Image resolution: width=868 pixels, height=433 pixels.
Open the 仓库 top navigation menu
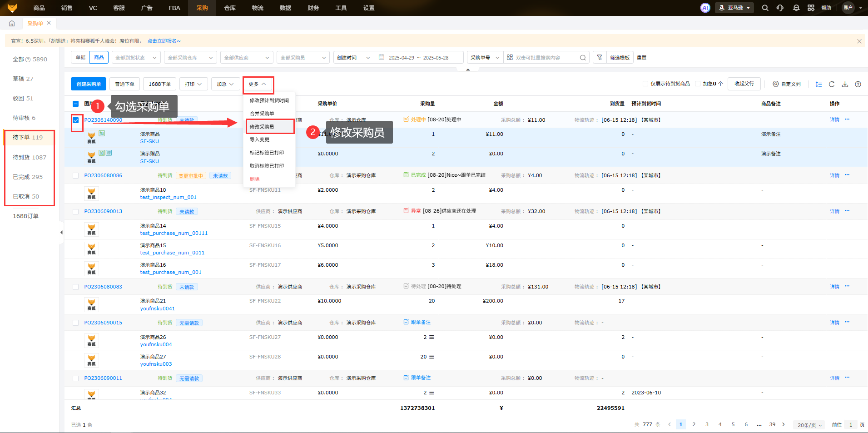(x=230, y=8)
